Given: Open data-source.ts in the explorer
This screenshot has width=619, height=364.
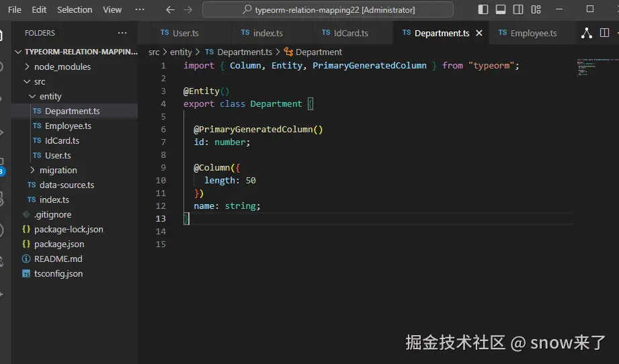Looking at the screenshot, I should click(x=75, y=185).
